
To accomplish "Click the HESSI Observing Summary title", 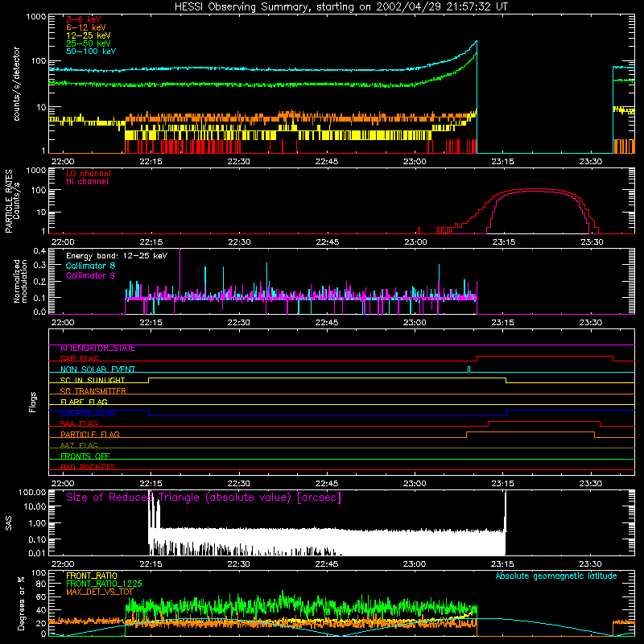I will click(341, 7).
